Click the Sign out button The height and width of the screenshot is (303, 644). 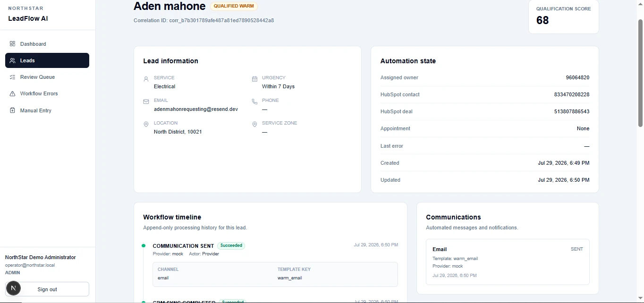pyautogui.click(x=47, y=289)
